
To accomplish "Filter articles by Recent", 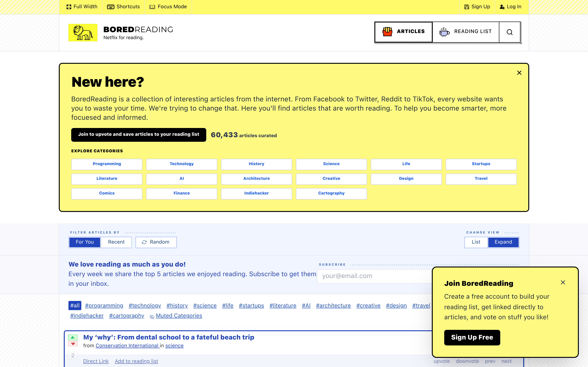I will coord(116,242).
